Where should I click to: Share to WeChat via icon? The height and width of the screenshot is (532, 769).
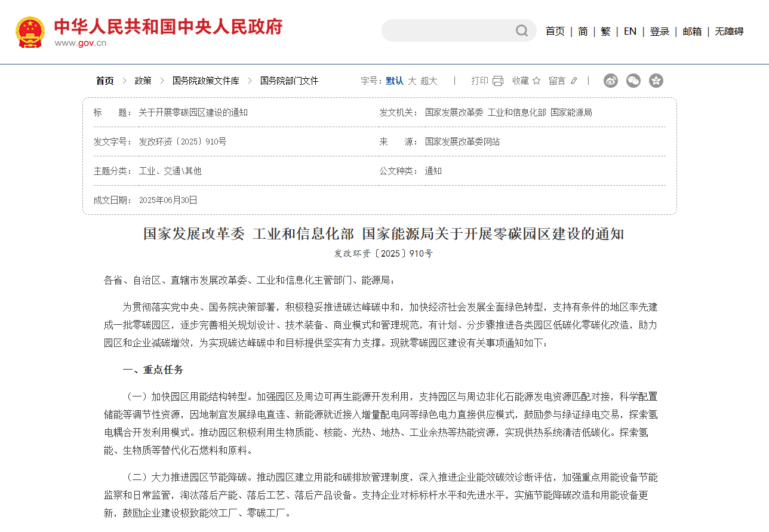click(633, 81)
